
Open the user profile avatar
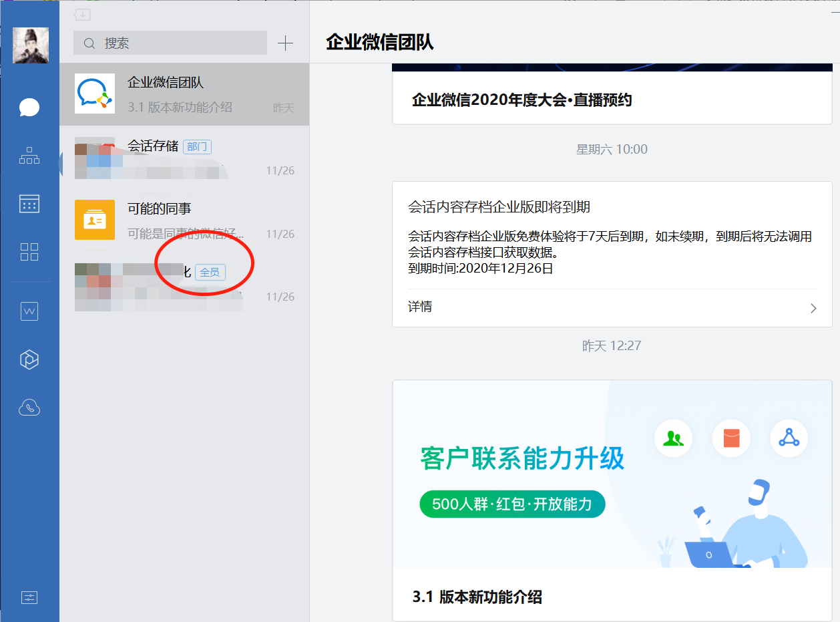tap(31, 45)
